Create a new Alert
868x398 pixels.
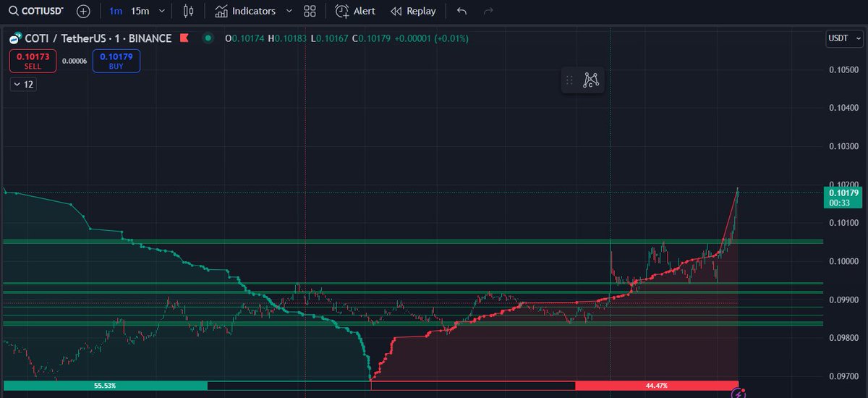(x=356, y=11)
